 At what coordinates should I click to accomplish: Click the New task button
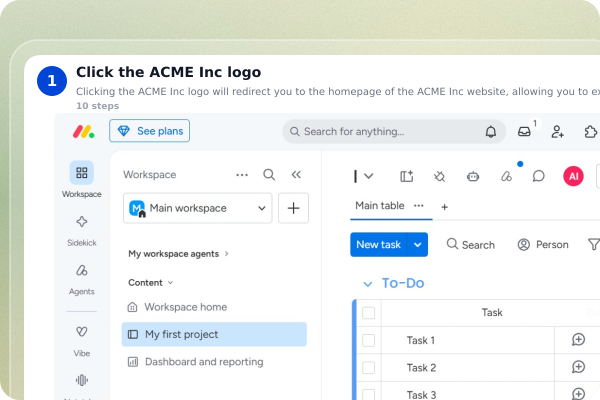[x=378, y=245]
